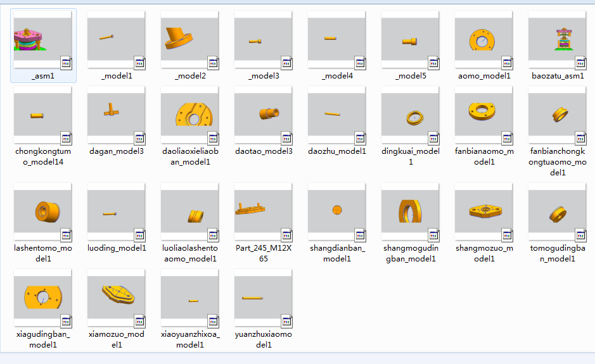Click the "dingkuai_model1" file name label

point(411,156)
